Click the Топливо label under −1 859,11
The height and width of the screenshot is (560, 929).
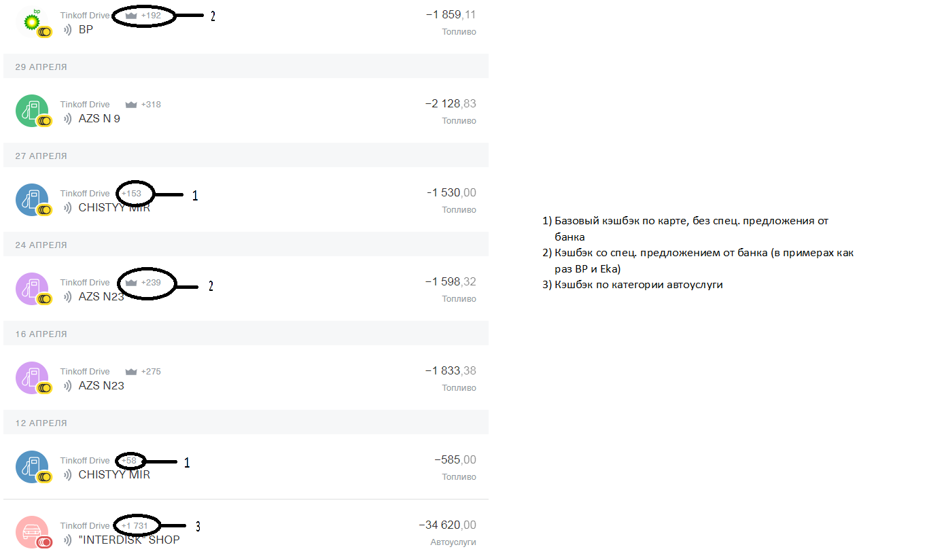point(459,32)
